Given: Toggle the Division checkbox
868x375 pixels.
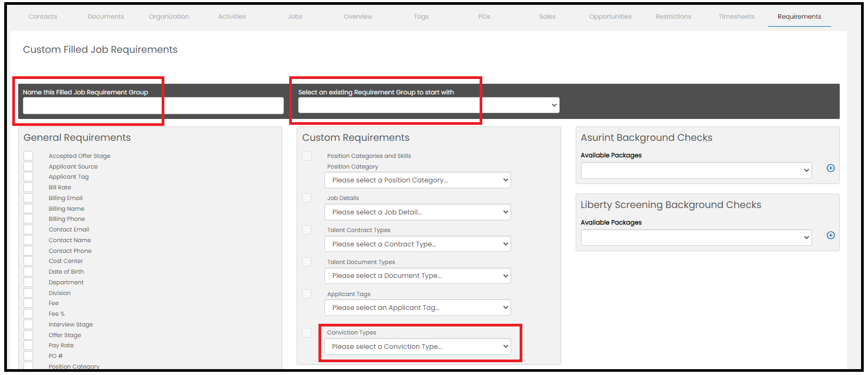Looking at the screenshot, I should [28, 293].
